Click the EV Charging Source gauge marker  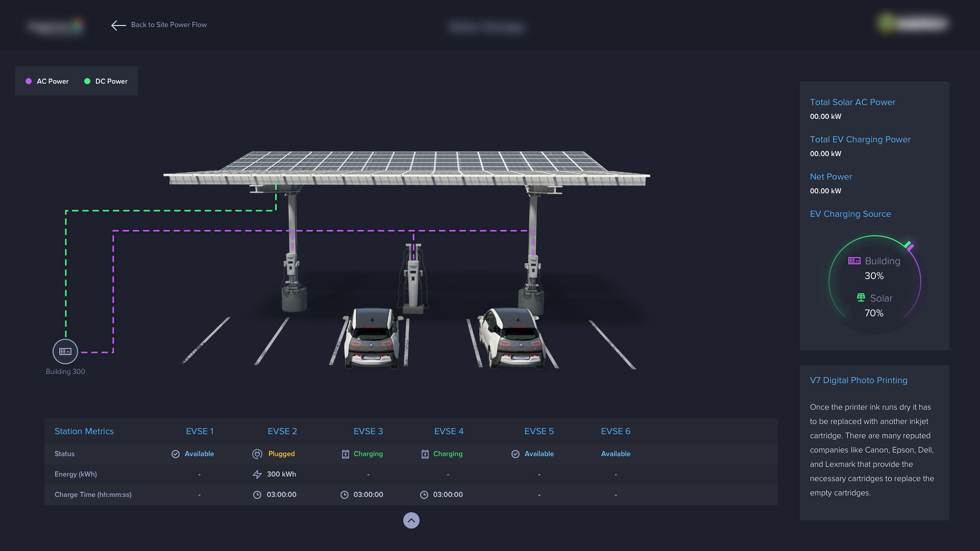click(x=909, y=246)
